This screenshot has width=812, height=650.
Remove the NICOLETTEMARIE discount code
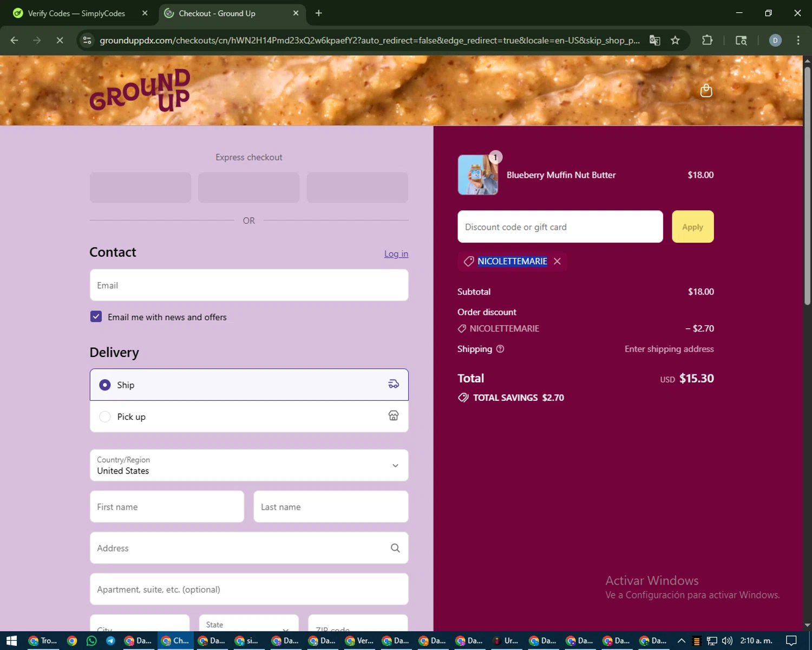pos(557,261)
